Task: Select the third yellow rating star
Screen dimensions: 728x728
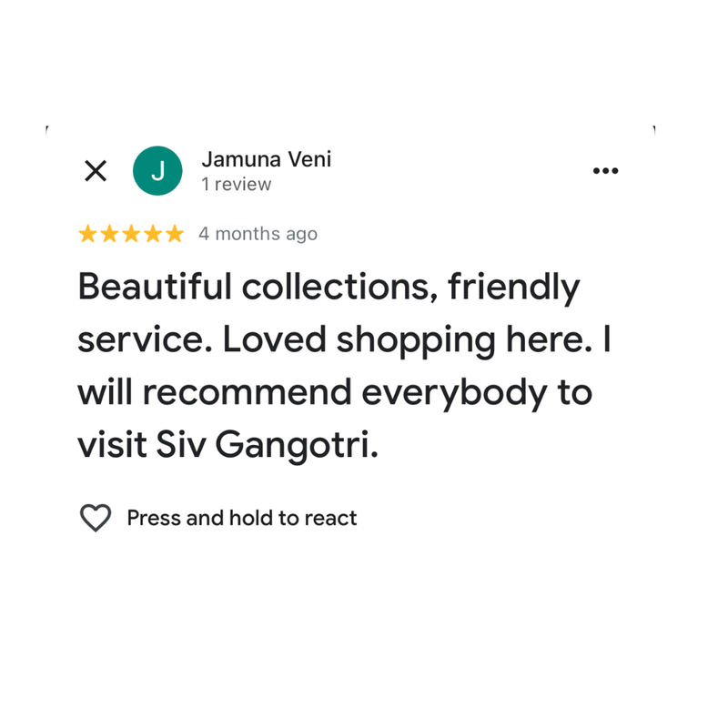Action: 131,234
